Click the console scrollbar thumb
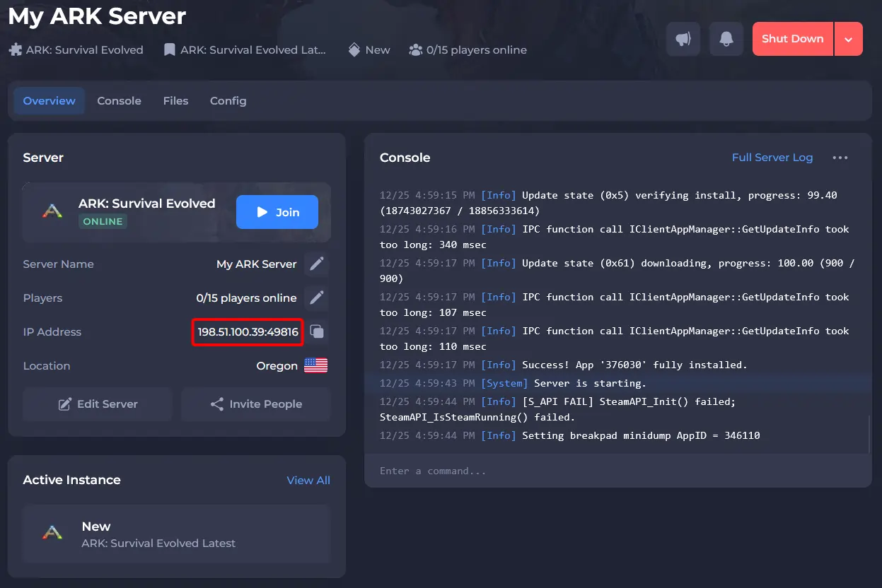This screenshot has height=588, width=882. coord(869,434)
